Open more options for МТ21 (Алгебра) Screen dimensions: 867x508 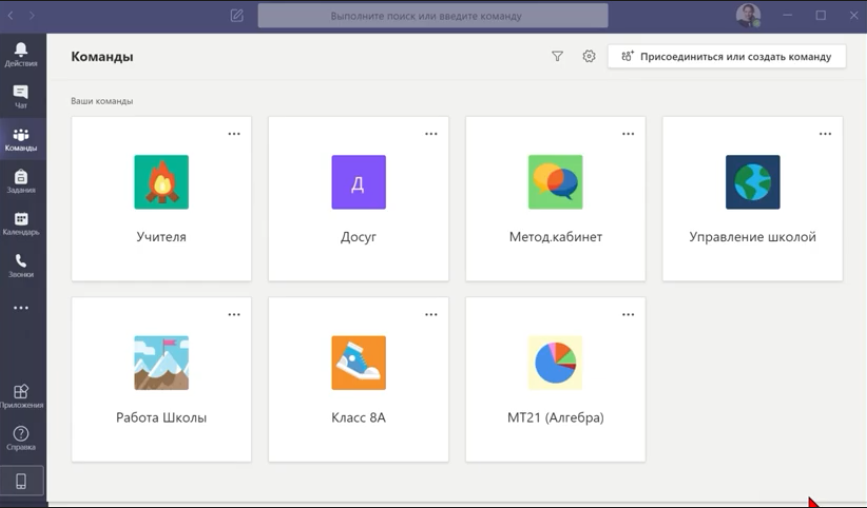point(628,315)
